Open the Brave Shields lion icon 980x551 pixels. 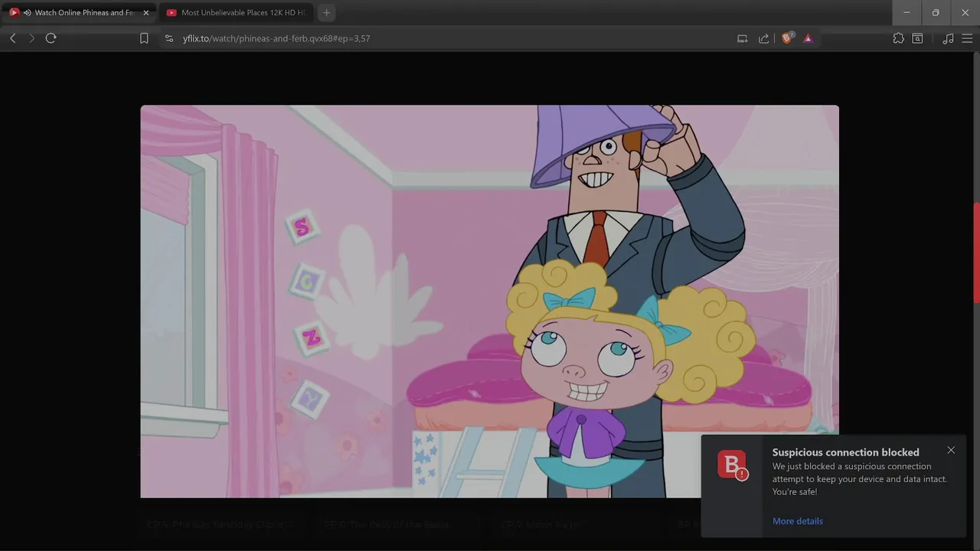tap(787, 37)
